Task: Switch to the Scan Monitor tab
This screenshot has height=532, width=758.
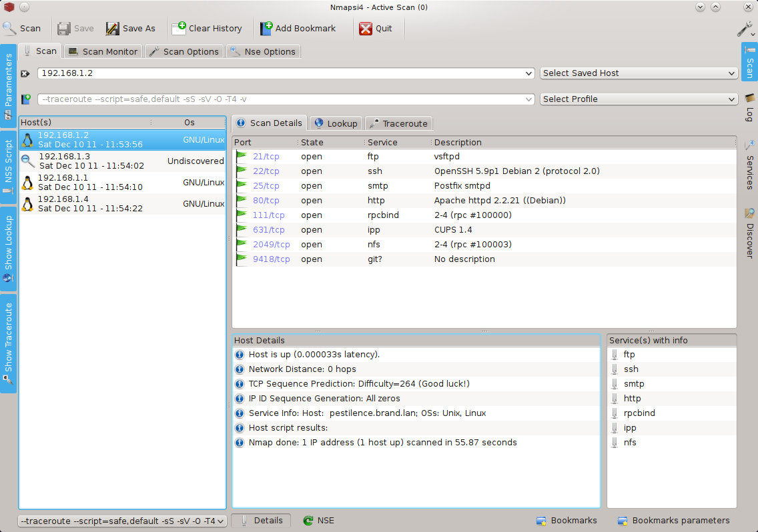Action: 103,51
